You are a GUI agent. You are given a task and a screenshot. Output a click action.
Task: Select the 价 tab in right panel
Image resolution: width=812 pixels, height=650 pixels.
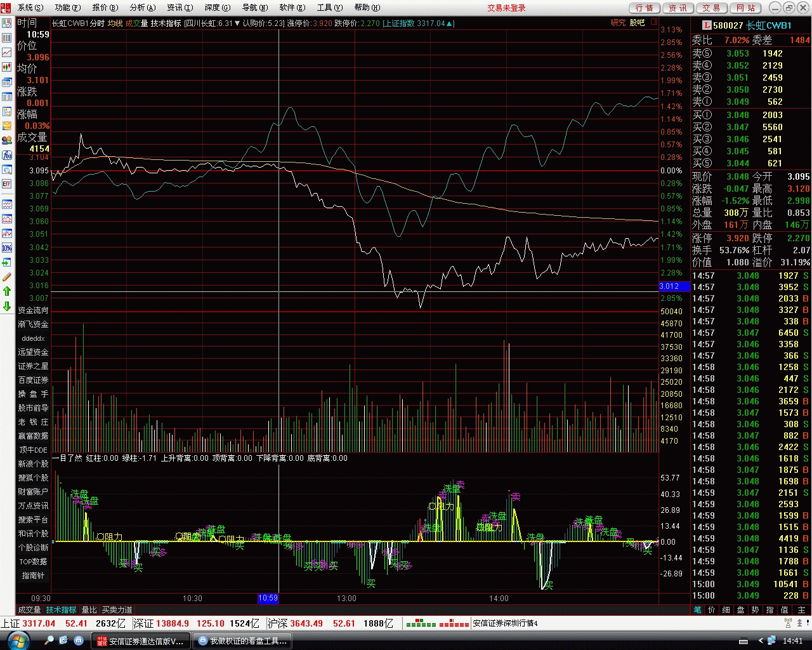click(712, 610)
